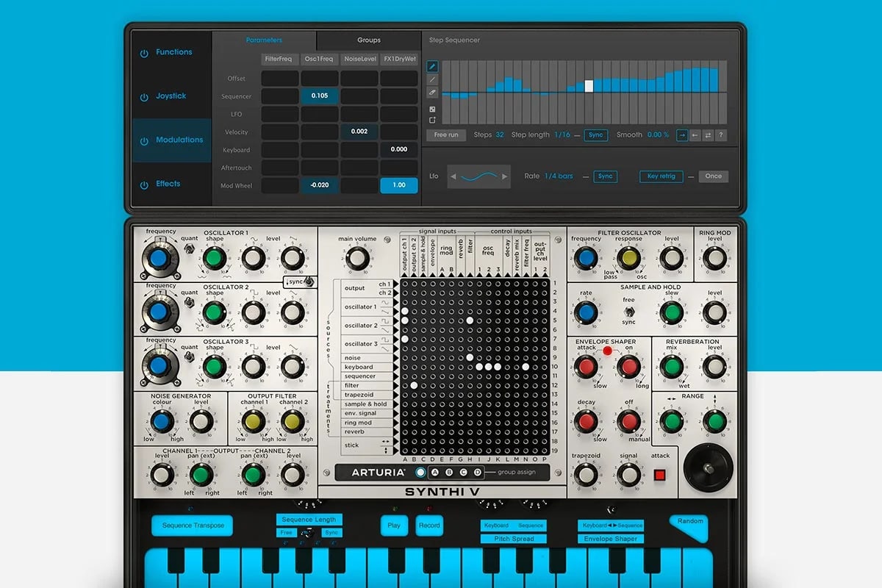Select the eraser tool in the Step Sequencer
Image resolution: width=882 pixels, height=588 pixels.
click(x=432, y=93)
